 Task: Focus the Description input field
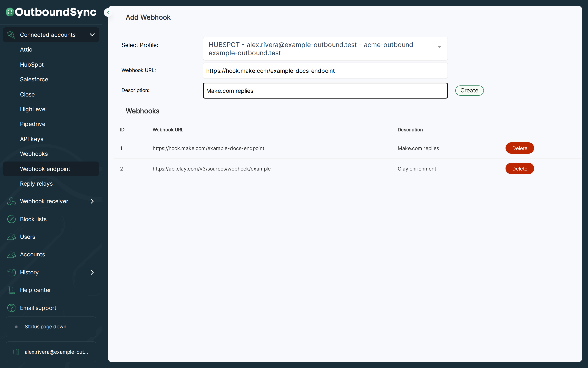(x=325, y=91)
